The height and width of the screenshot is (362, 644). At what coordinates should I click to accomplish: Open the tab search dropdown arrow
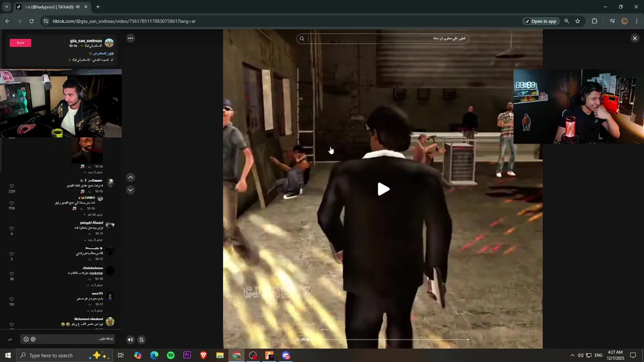tap(7, 7)
